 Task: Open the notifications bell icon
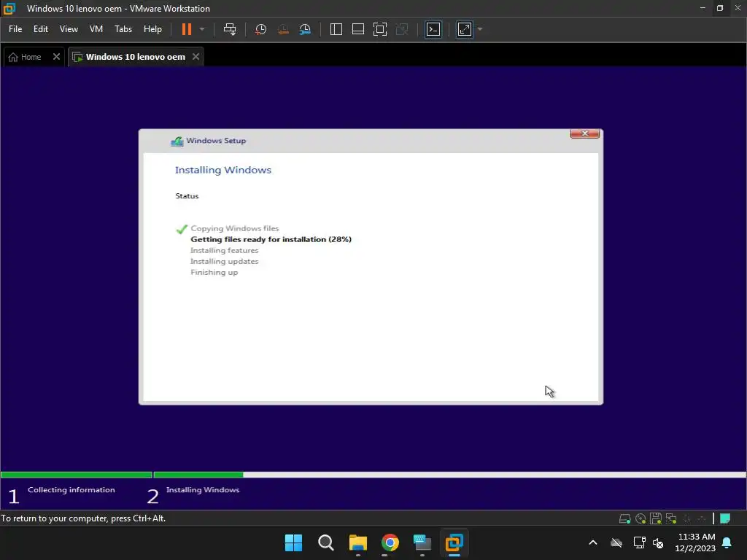click(x=727, y=542)
